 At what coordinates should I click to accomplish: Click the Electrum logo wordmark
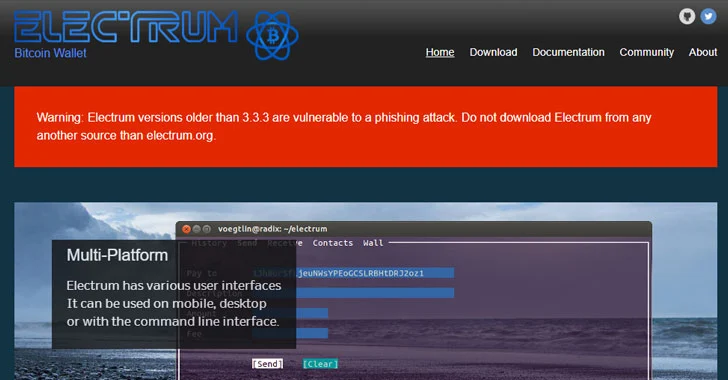tap(126, 27)
